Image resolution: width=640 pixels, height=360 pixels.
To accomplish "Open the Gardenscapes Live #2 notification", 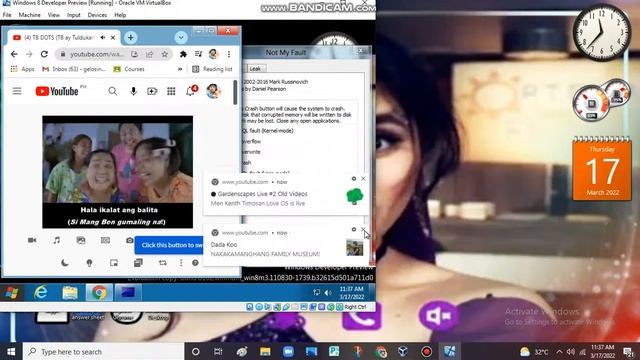I will (x=286, y=193).
